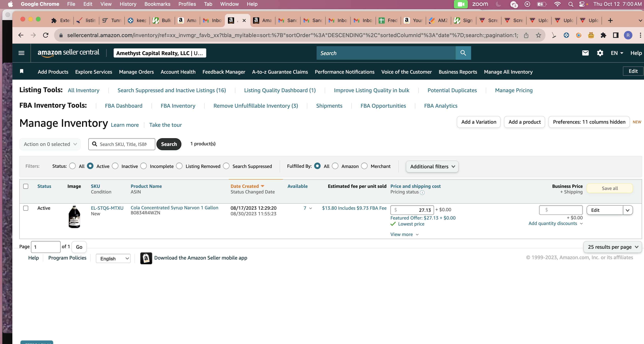
Task: Expand View more pricing details
Action: [404, 234]
